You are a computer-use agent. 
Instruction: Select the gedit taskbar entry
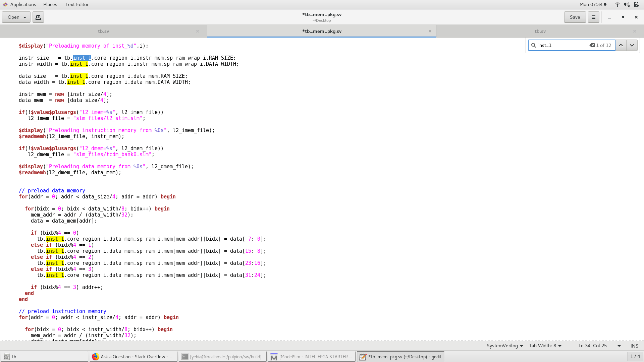(x=401, y=357)
